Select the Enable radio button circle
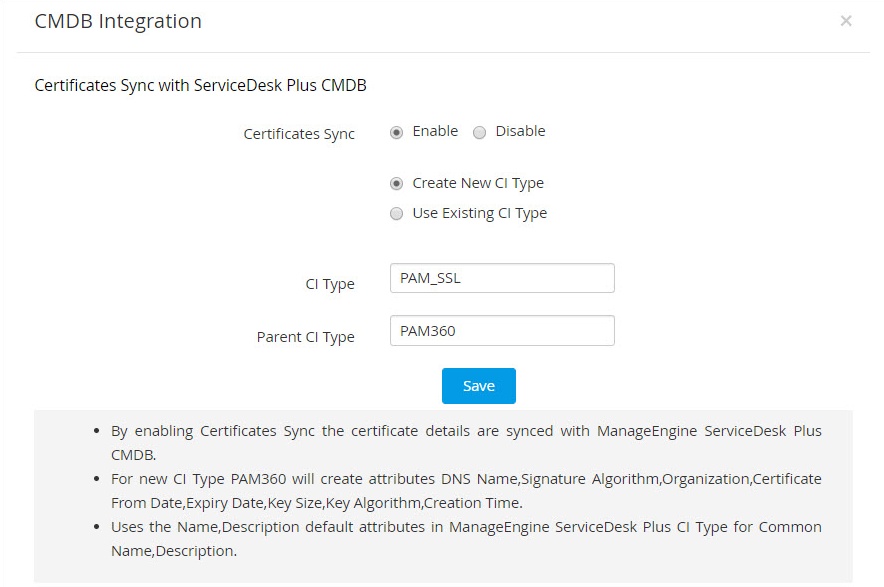This screenshot has width=884, height=587. coord(397,132)
